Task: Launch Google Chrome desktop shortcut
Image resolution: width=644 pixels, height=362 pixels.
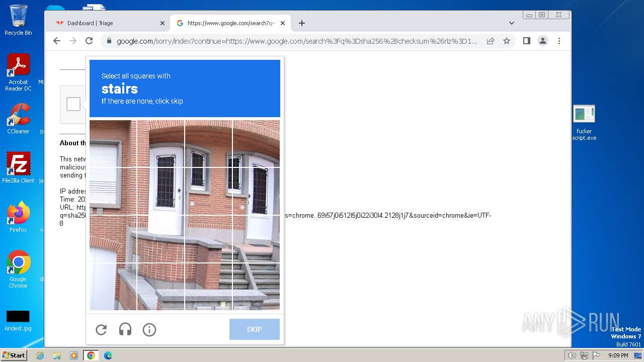Action: click(x=18, y=269)
